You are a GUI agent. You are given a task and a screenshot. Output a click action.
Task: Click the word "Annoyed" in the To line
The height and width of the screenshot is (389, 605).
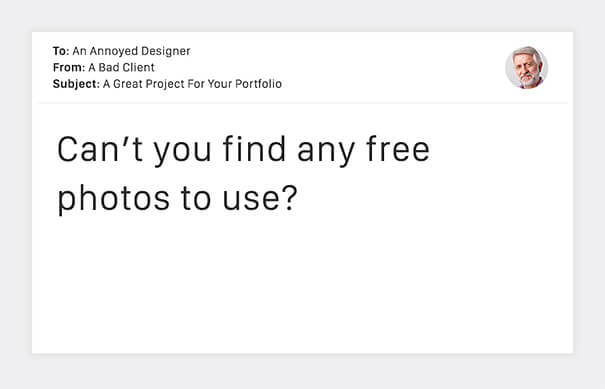113,51
